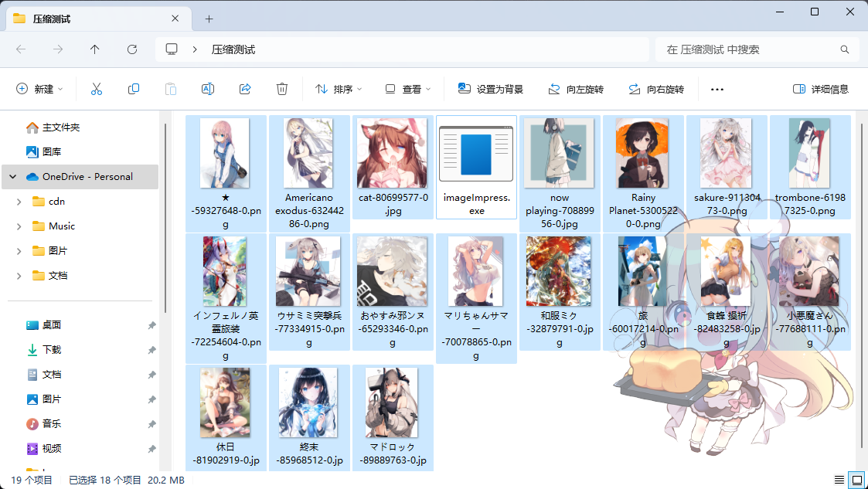Open the ... see more menu

tap(716, 89)
